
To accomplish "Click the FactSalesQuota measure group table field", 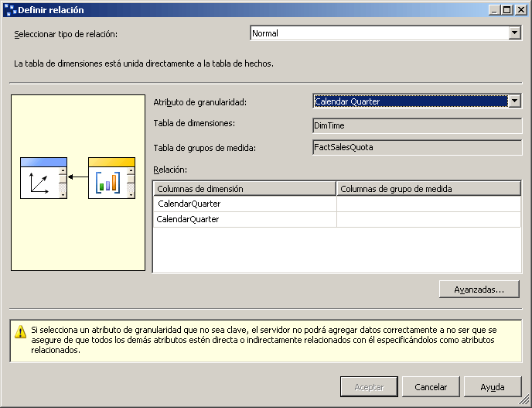I will (x=417, y=147).
